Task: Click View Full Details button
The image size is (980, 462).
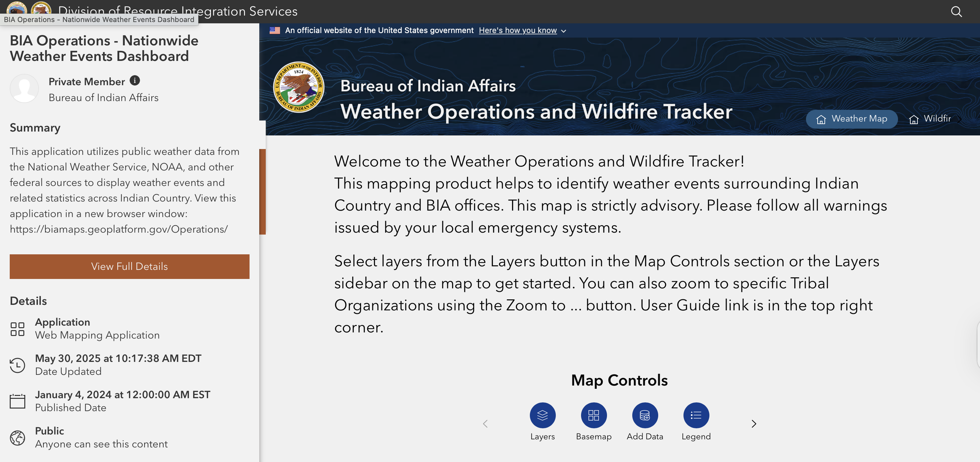Action: (129, 267)
